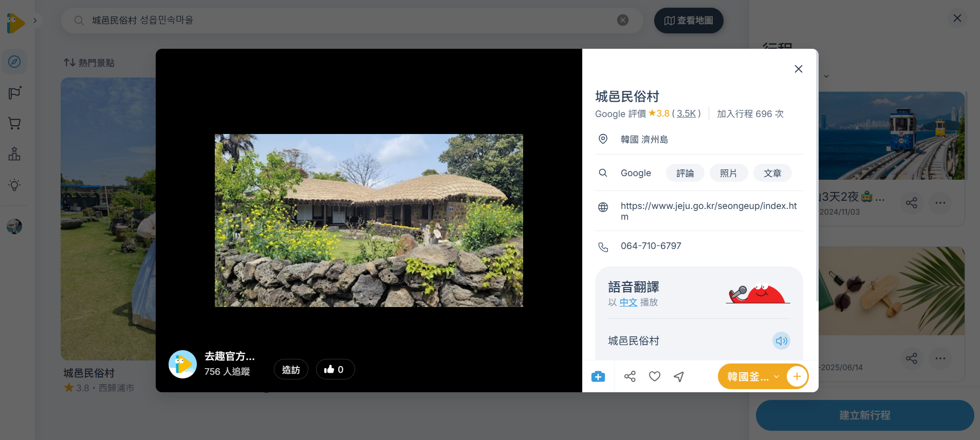
Task: Expand the sidebar with the chevron arrow
Action: 35,21
